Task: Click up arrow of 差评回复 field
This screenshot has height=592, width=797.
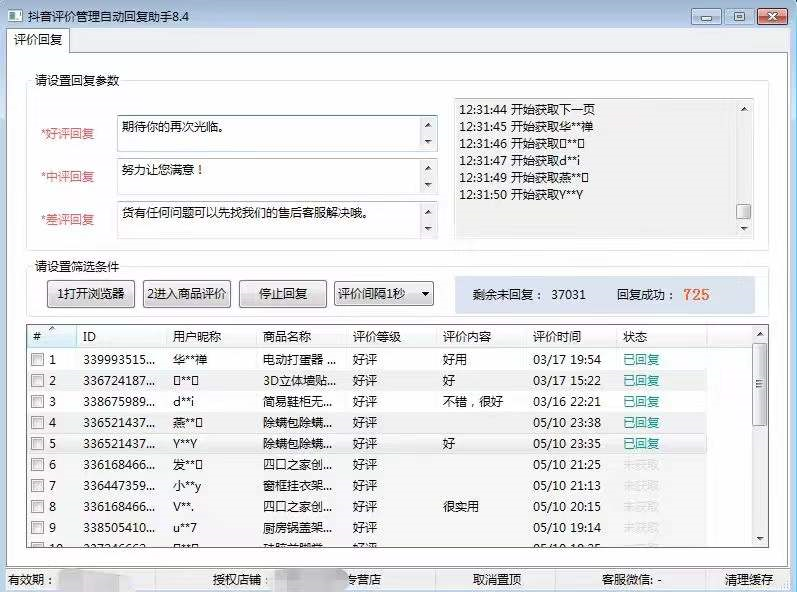Action: point(428,211)
